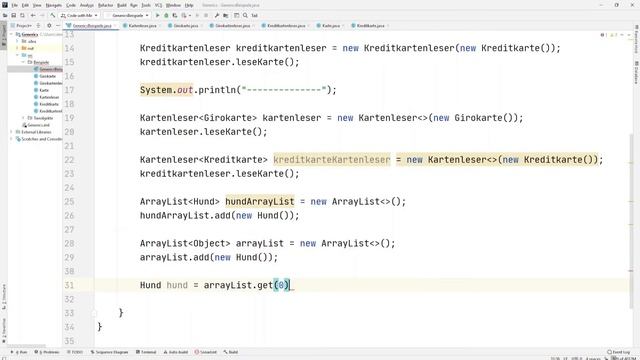Select Girokarte class in project tree

point(45,76)
